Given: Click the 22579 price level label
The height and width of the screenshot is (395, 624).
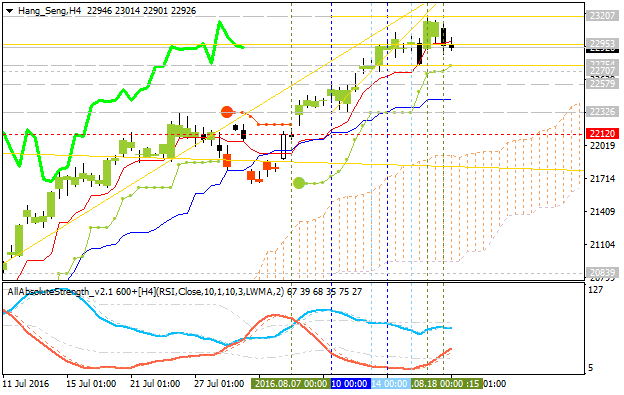Looking at the screenshot, I should tap(603, 84).
